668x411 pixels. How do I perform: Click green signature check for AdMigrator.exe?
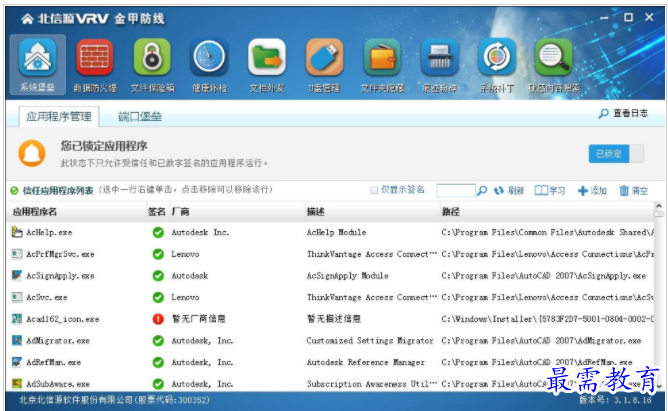(158, 341)
